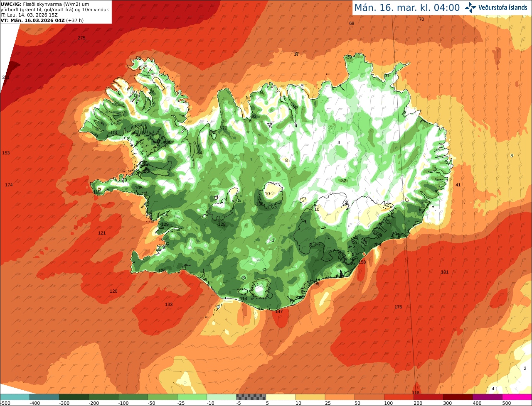Click the 176 value on the map
The image size is (532, 406).
(x=398, y=307)
